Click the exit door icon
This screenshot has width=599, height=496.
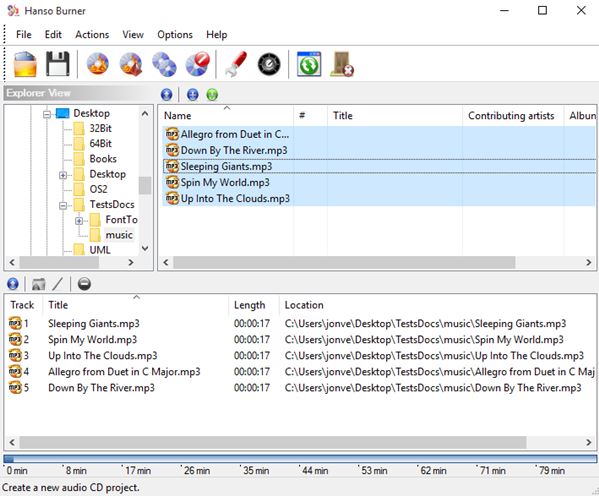pyautogui.click(x=342, y=64)
